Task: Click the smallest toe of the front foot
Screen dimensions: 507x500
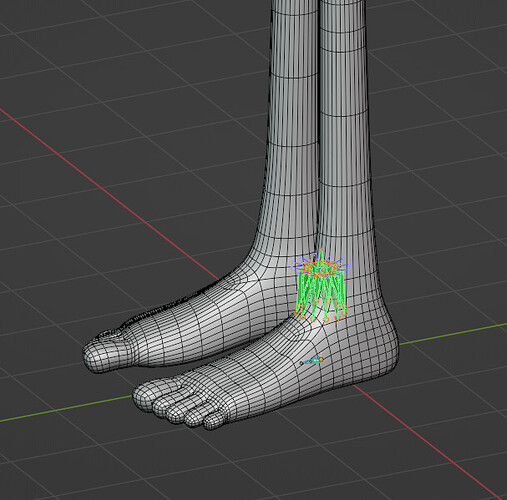Action: (213, 421)
